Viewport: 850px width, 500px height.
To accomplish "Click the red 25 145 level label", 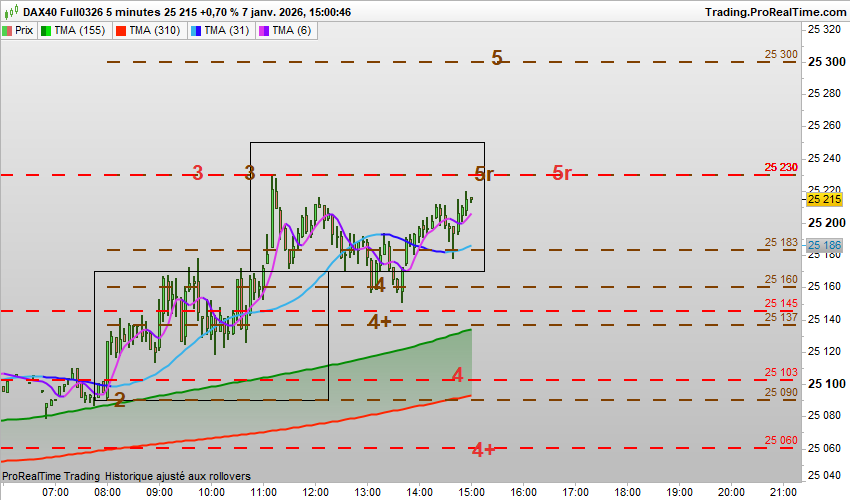I will click(781, 303).
